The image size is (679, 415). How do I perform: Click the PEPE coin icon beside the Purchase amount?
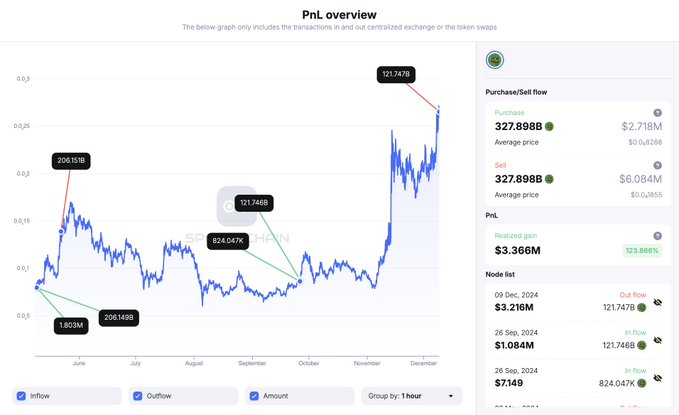pos(549,126)
